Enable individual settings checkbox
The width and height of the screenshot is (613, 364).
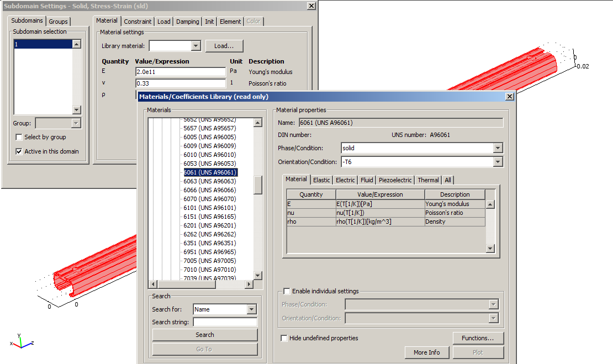(287, 291)
